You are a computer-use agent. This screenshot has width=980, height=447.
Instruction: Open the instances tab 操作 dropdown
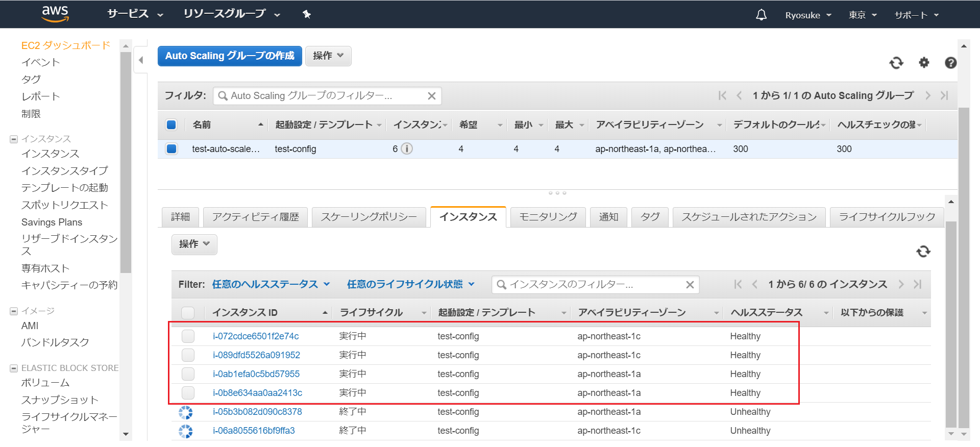pos(194,244)
